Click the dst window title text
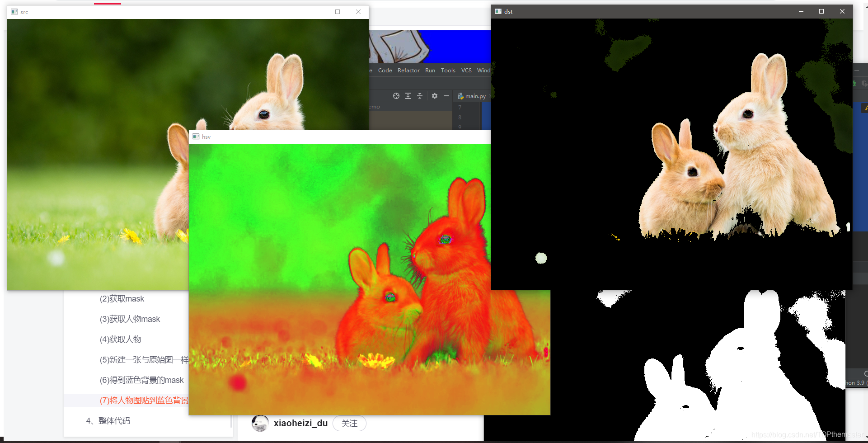This screenshot has width=868, height=443. pyautogui.click(x=508, y=12)
